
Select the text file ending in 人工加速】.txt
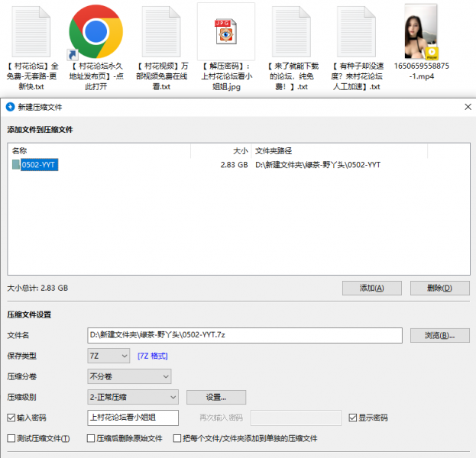pos(356,31)
